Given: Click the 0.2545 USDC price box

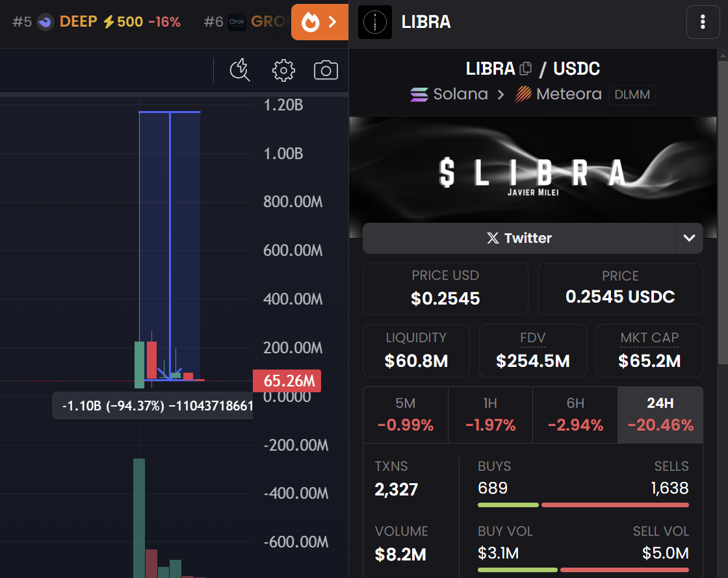Looking at the screenshot, I should coord(620,288).
